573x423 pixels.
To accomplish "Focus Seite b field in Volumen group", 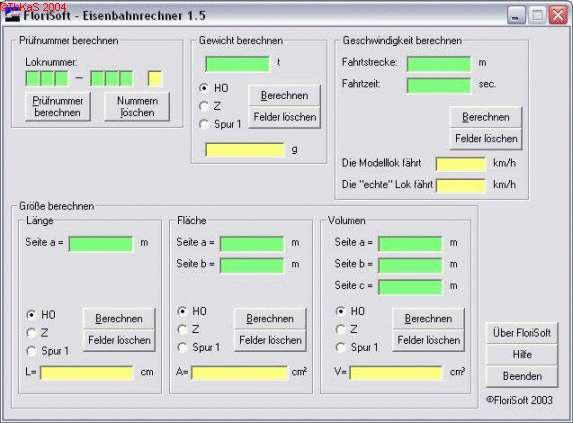I will 410,266.
